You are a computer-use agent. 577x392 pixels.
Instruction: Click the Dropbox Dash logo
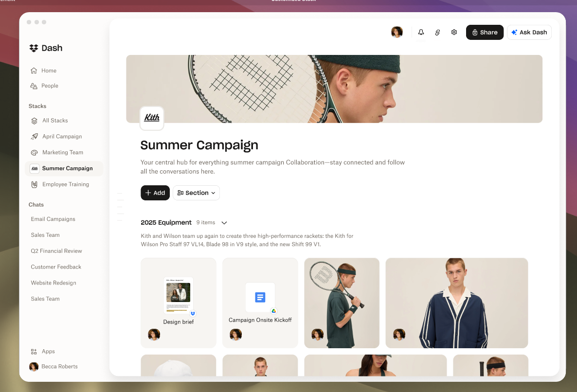(x=46, y=48)
